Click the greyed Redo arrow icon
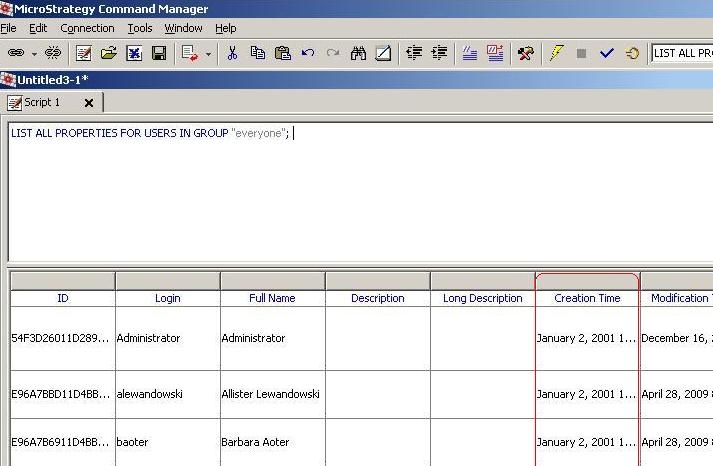 333,53
